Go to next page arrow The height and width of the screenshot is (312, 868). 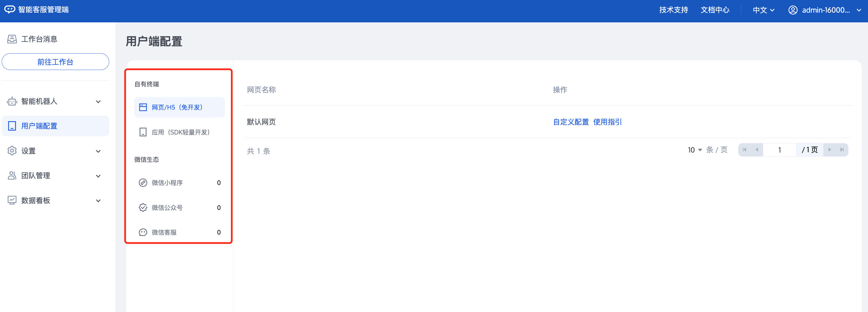tap(829, 150)
